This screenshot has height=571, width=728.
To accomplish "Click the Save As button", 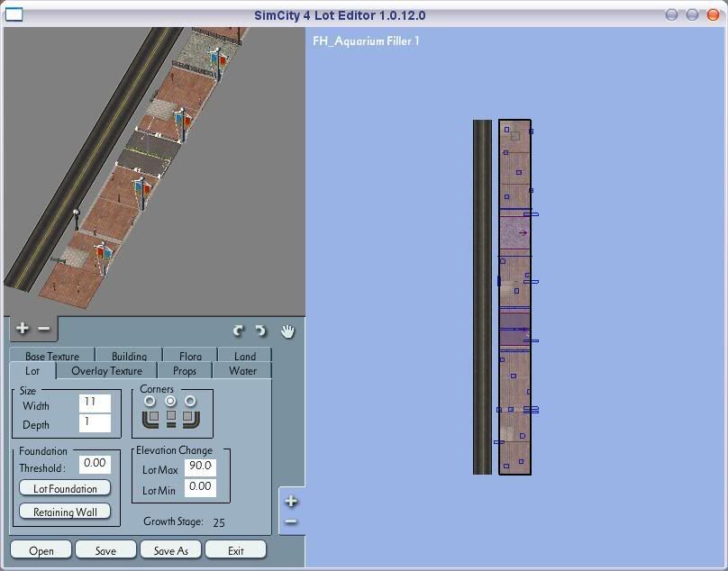I will (x=171, y=550).
